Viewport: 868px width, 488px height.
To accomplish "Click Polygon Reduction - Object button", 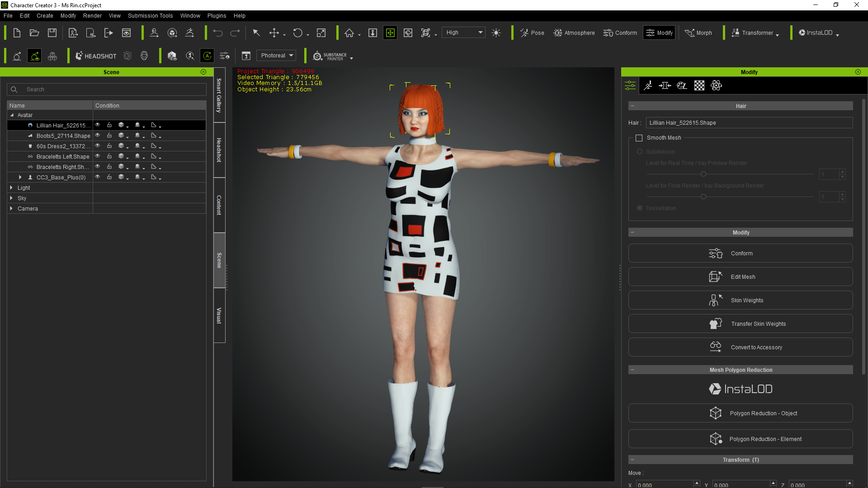I will (741, 413).
